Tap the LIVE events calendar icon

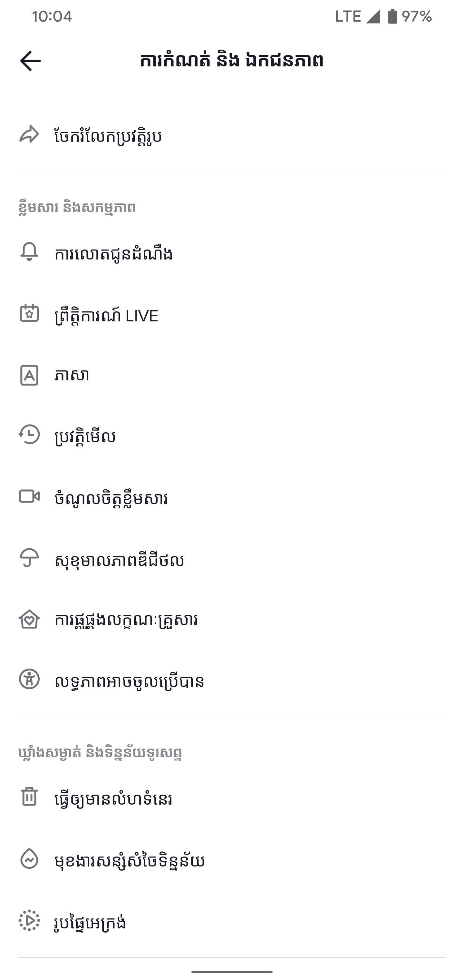(29, 313)
